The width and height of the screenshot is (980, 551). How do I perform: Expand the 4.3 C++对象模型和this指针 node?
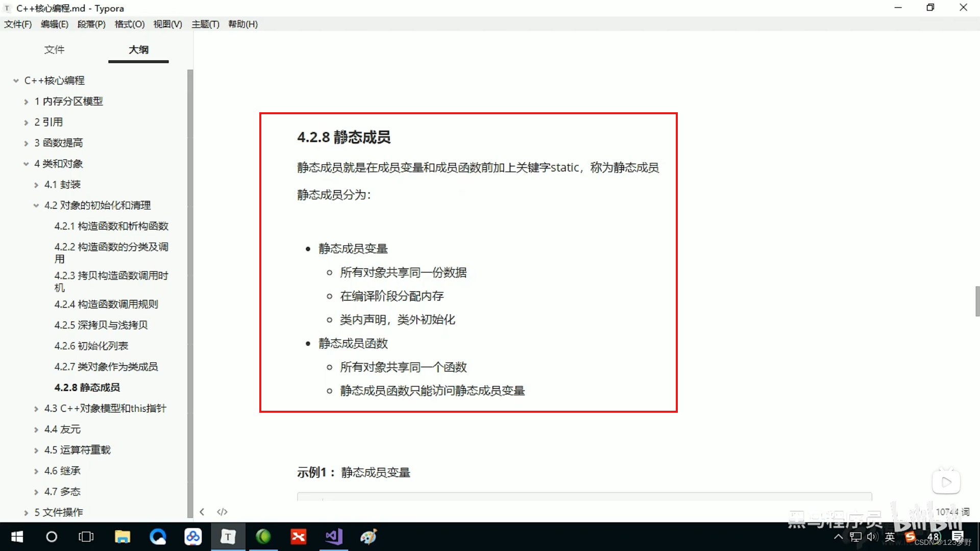[x=36, y=409]
